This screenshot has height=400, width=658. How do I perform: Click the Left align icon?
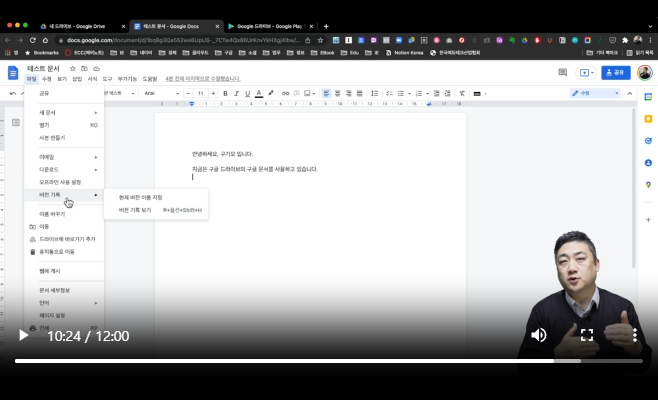point(326,93)
